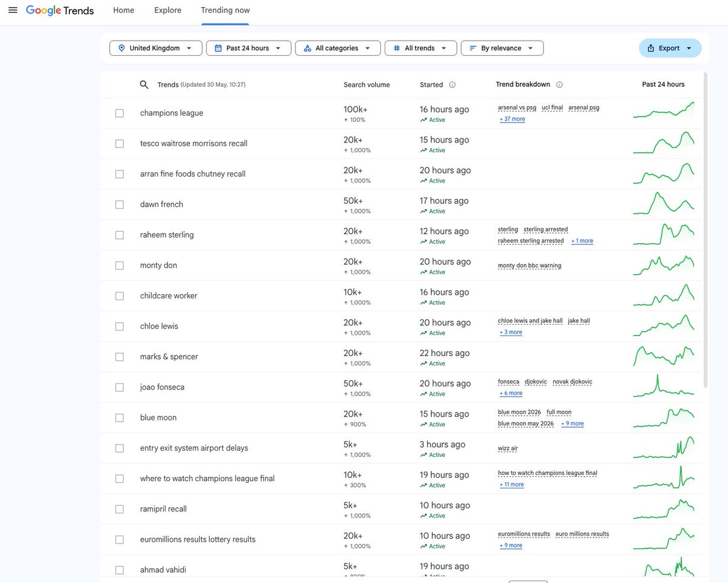
Task: Click the 'wizz air' breakdown term
Action: pyautogui.click(x=508, y=448)
